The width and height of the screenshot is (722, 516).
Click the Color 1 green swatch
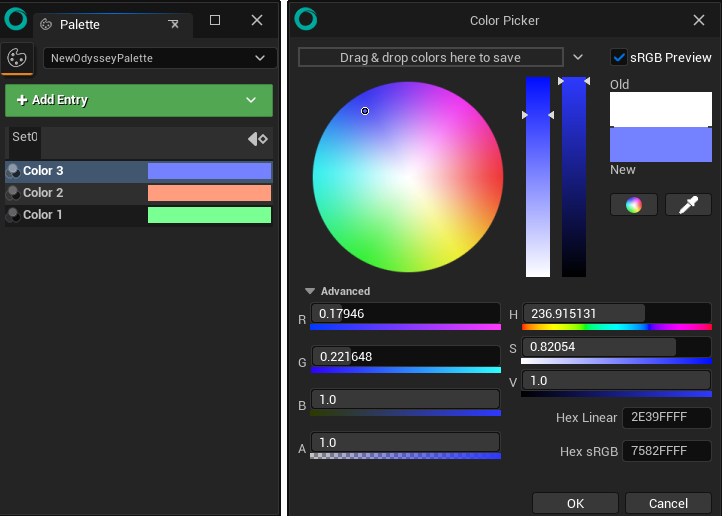[209, 215]
